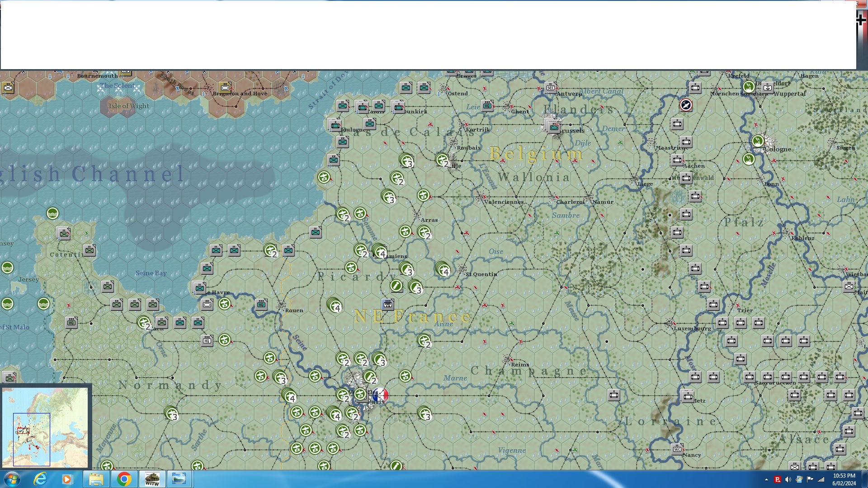
Task: Select the HQ unit counter near Ghent
Action: click(x=487, y=106)
